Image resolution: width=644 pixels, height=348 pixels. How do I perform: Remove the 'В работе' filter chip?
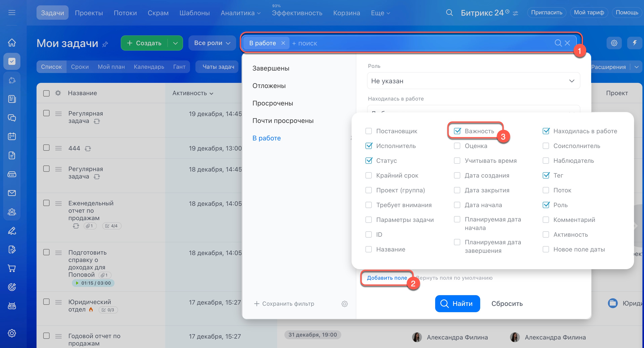pyautogui.click(x=283, y=43)
